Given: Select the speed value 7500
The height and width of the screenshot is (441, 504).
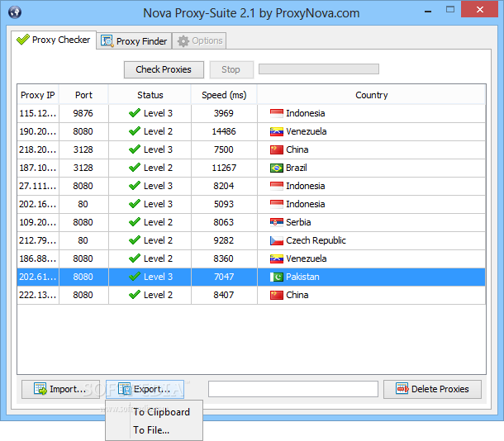Looking at the screenshot, I should (224, 149).
